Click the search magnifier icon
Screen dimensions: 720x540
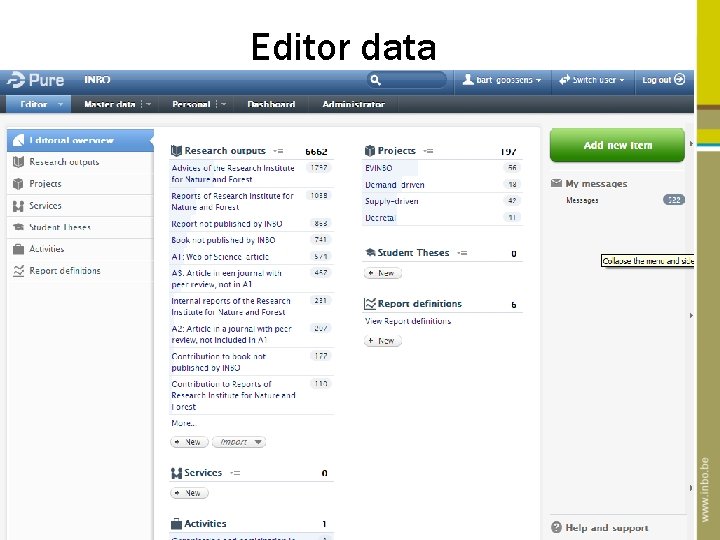click(x=375, y=80)
